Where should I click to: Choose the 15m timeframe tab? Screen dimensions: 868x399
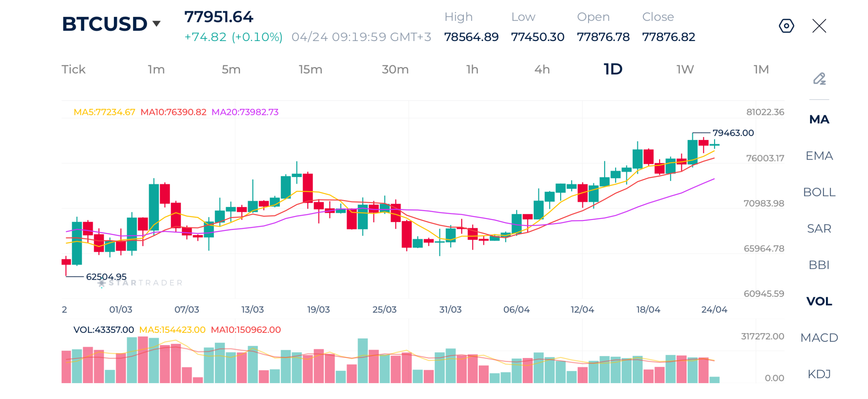point(310,69)
